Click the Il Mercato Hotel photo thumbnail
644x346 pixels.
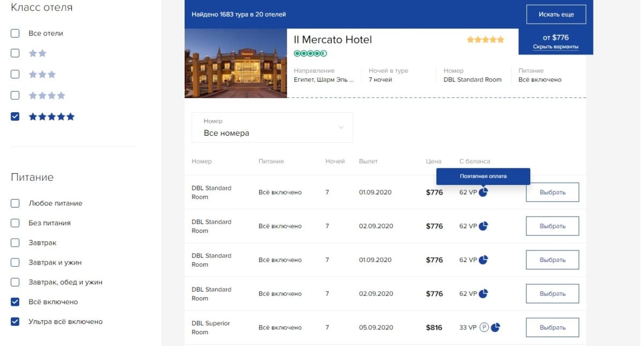(x=236, y=63)
